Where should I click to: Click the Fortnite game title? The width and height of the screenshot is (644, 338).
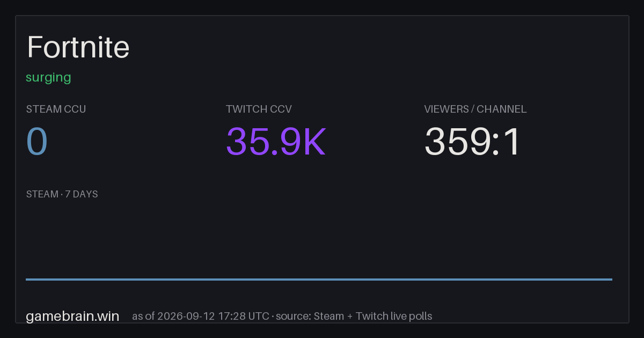click(x=78, y=47)
